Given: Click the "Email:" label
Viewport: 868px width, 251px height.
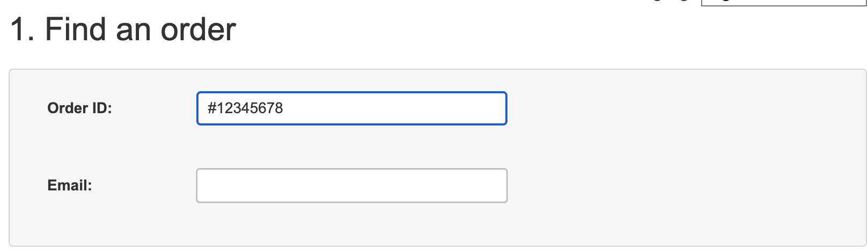Looking at the screenshot, I should coord(70,186).
